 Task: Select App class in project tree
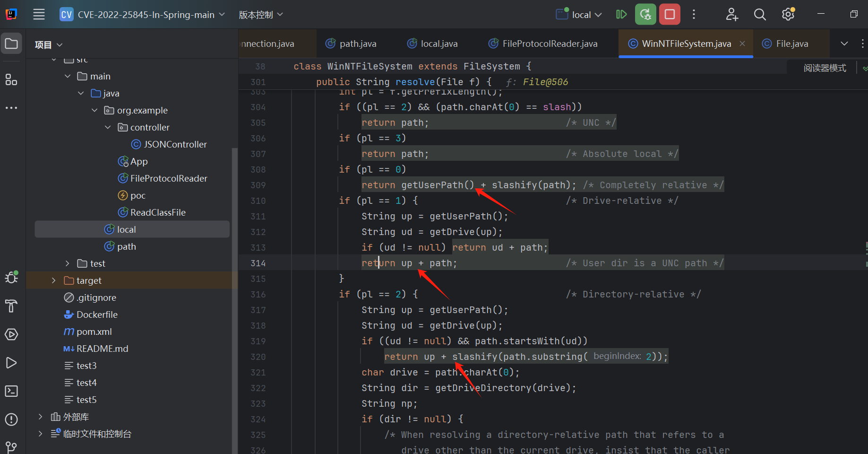tap(133, 161)
